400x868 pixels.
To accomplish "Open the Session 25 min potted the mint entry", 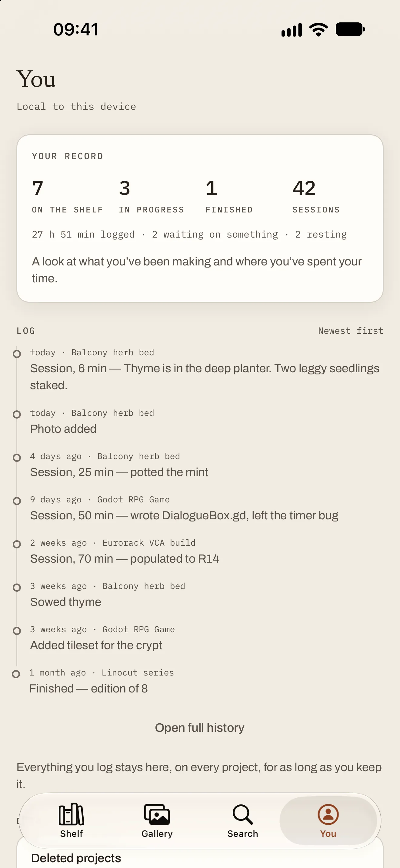I will (200, 465).
